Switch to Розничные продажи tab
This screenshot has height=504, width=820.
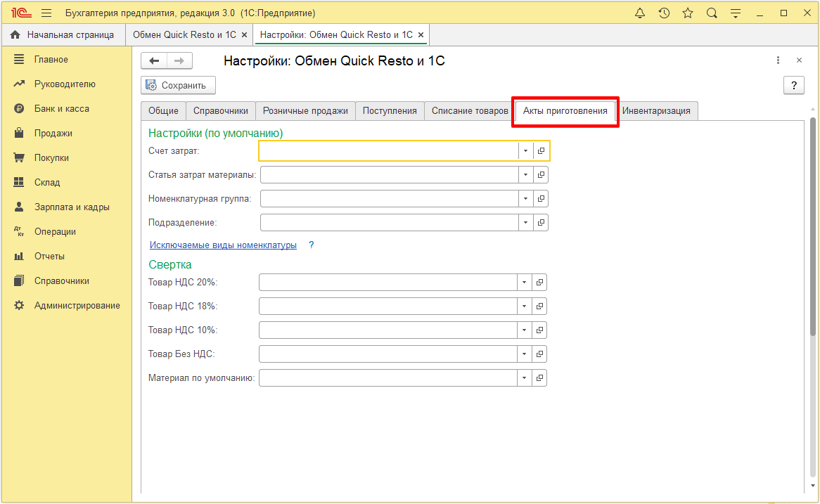coord(305,111)
